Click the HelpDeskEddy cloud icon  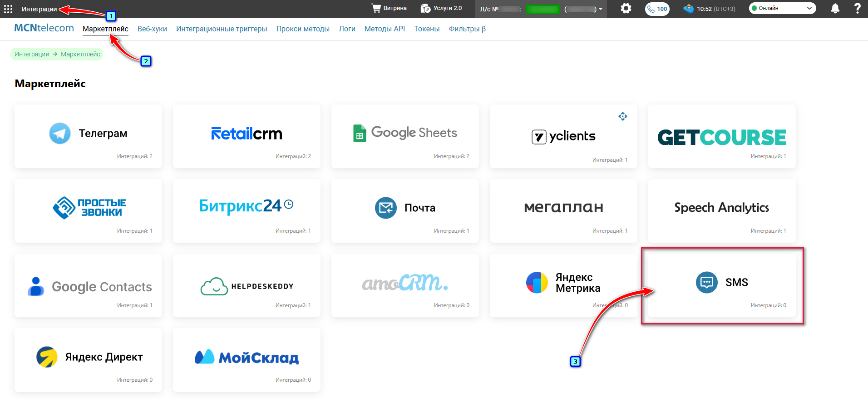pyautogui.click(x=214, y=286)
